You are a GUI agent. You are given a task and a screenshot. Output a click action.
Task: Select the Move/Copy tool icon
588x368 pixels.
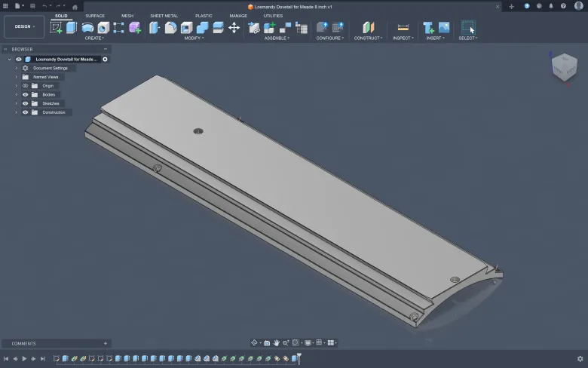(234, 28)
